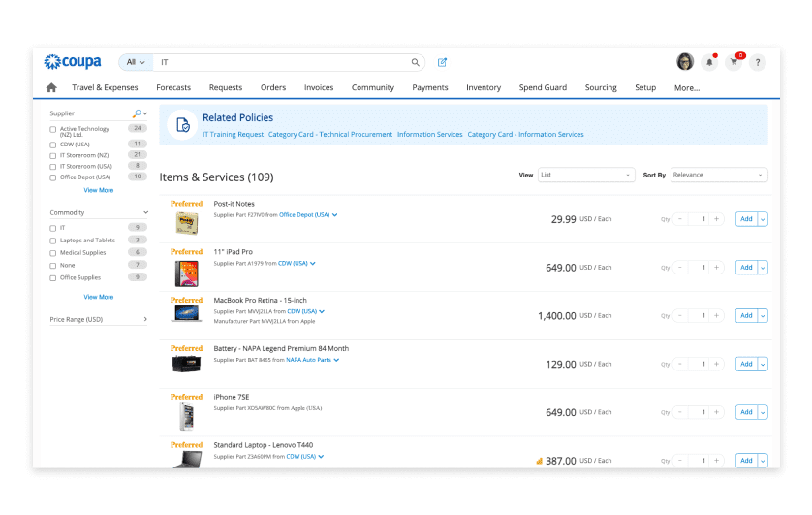Open the shopping cart
Viewport: 812px width, 515px height.
[x=734, y=62]
